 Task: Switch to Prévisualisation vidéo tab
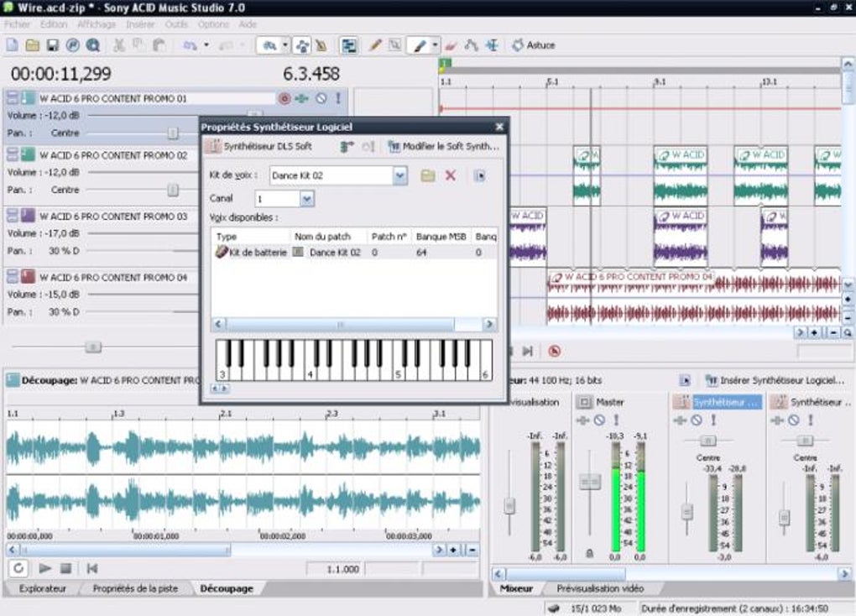click(599, 588)
